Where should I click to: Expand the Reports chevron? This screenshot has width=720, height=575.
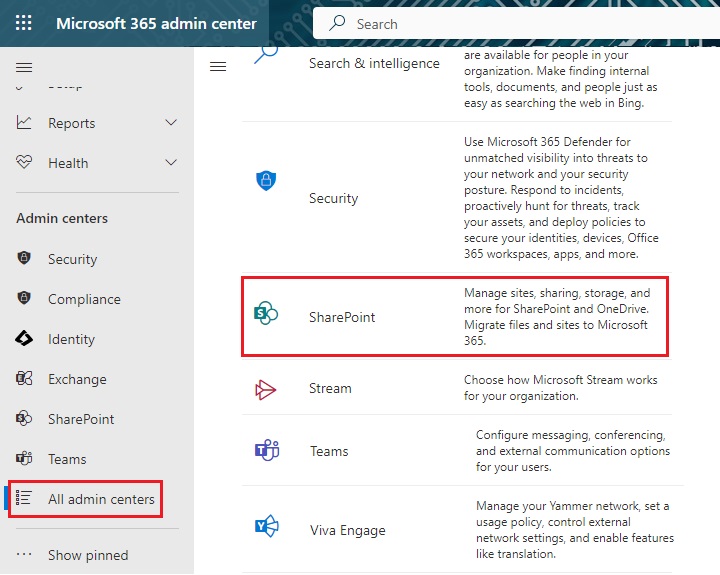coord(171,123)
